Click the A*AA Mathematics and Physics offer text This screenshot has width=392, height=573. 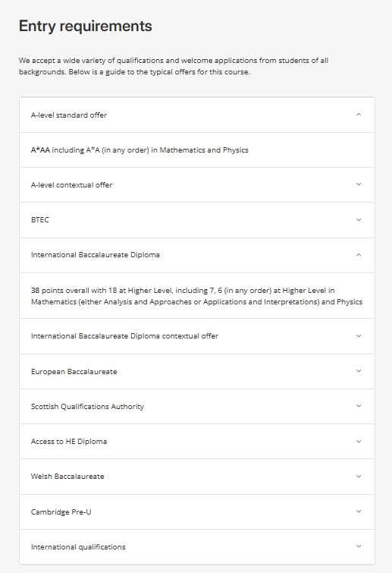tap(140, 150)
